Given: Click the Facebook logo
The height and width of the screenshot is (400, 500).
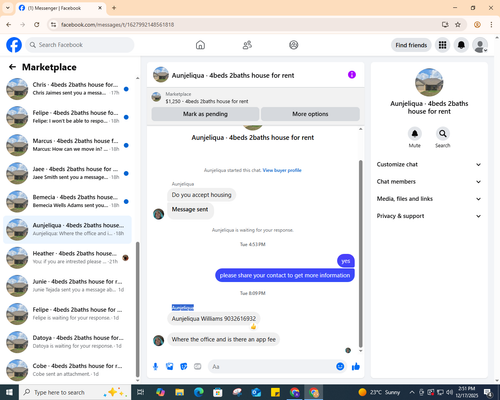Looking at the screenshot, I should pyautogui.click(x=14, y=45).
